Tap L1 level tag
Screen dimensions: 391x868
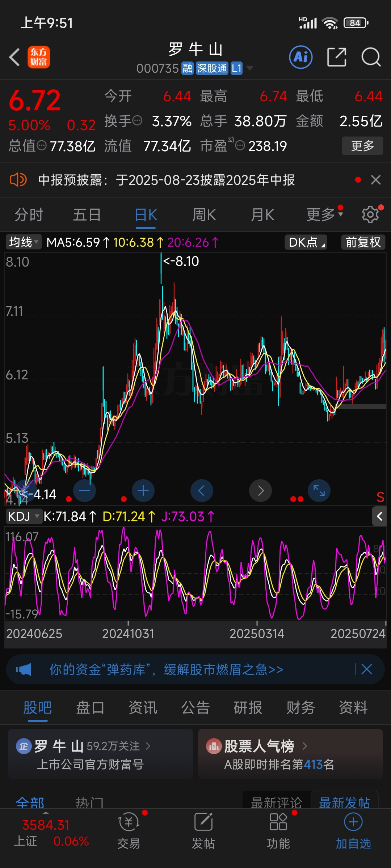click(236, 68)
